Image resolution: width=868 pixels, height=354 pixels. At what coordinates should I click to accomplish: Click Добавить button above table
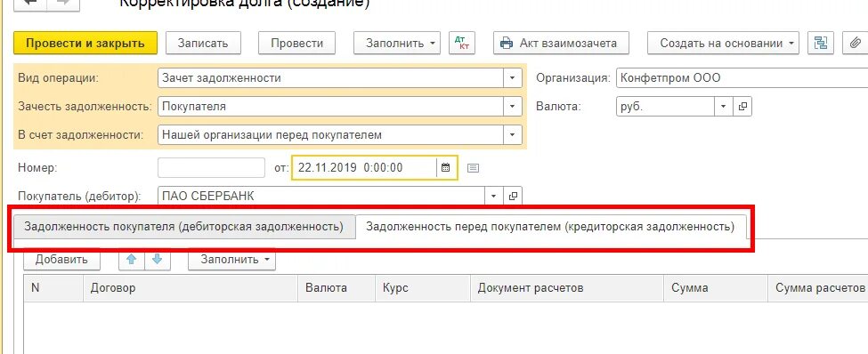[61, 260]
